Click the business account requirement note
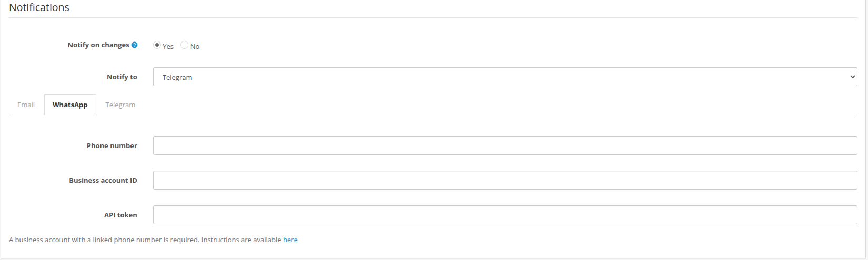 145,240
